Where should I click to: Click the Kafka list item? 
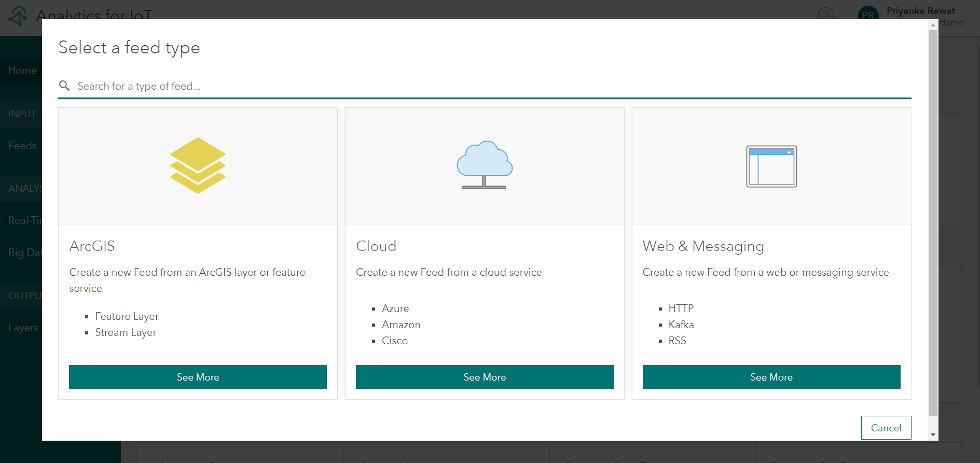coord(681,325)
